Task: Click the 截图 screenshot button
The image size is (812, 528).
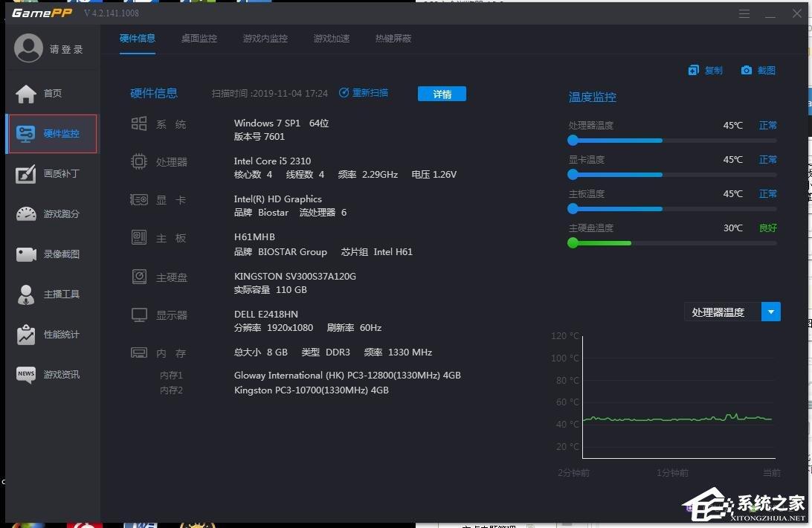Action: coord(758,70)
